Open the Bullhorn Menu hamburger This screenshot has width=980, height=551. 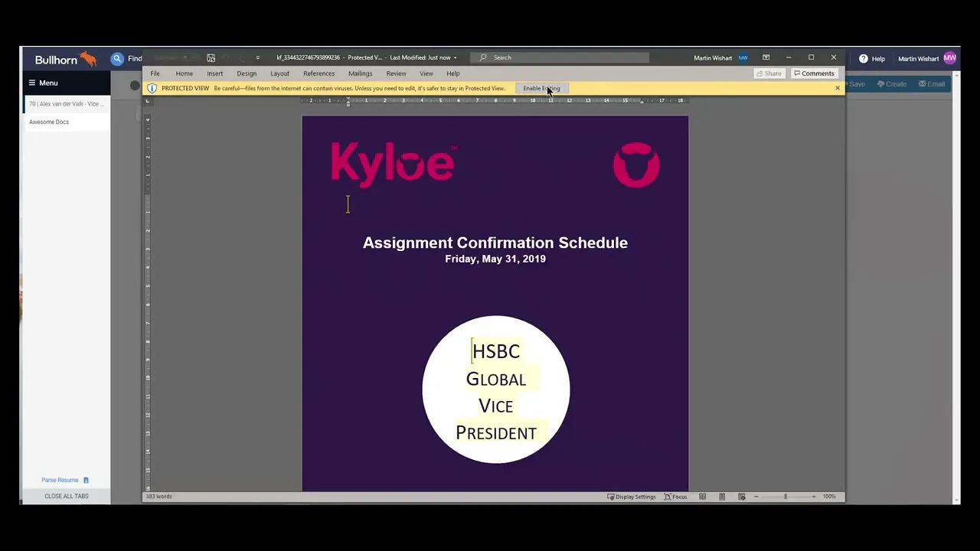[x=32, y=83]
